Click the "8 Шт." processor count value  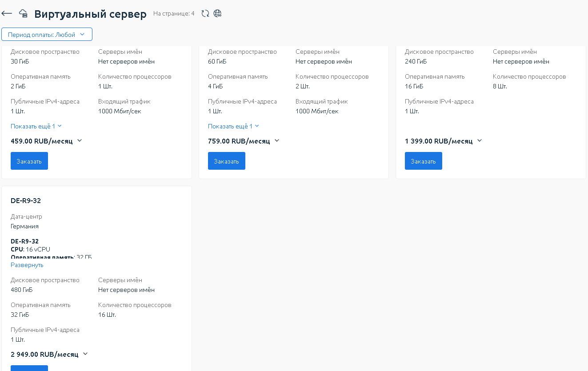[500, 86]
